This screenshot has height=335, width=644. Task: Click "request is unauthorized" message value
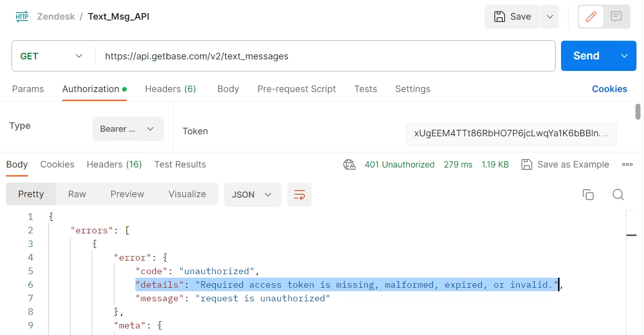click(x=262, y=298)
